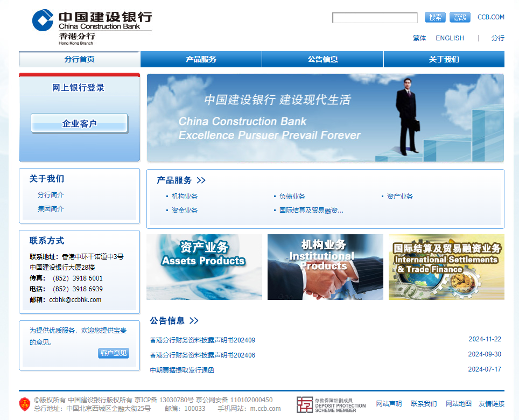Click the date 2024-09-30
This screenshot has height=420, width=519.
pos(485,354)
